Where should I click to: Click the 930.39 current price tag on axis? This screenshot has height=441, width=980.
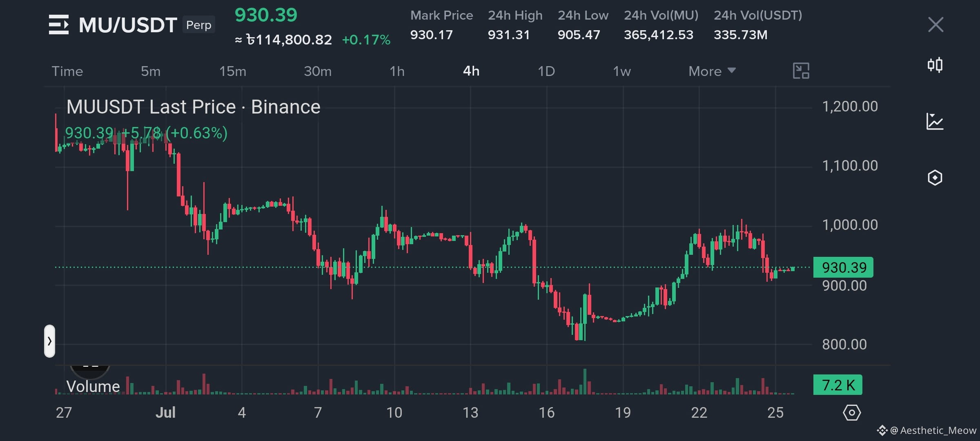point(843,267)
